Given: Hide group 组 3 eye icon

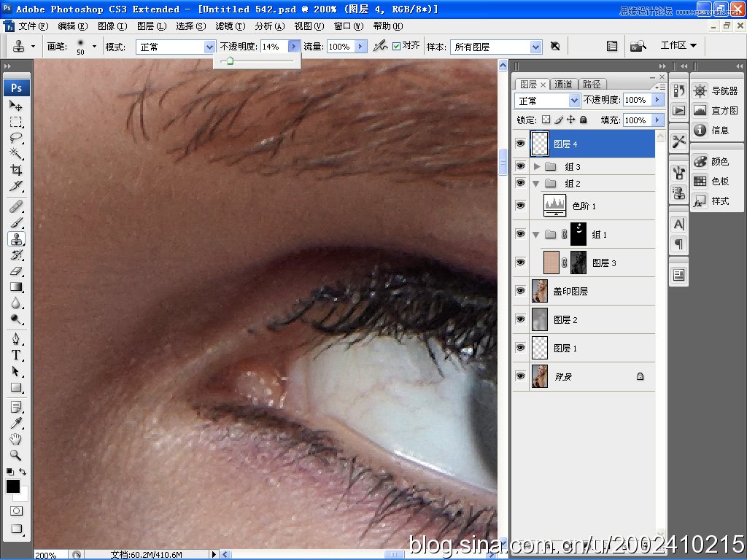Looking at the screenshot, I should pos(520,166).
